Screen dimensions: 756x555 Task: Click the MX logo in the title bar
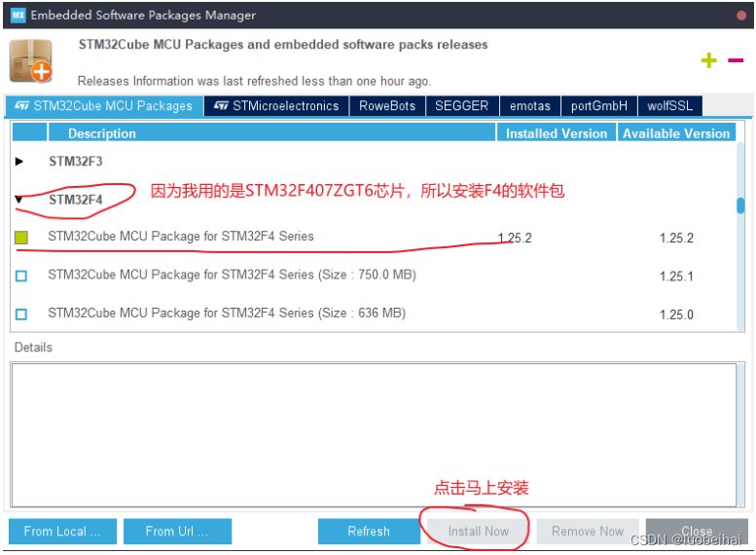(18, 15)
